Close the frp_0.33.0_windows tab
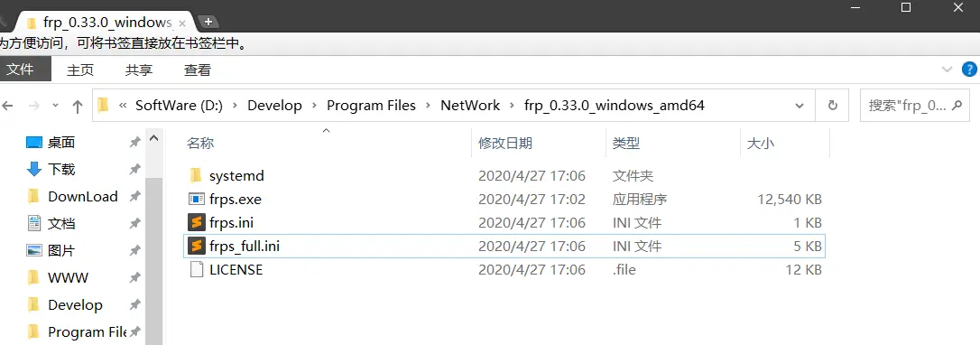 [x=182, y=23]
